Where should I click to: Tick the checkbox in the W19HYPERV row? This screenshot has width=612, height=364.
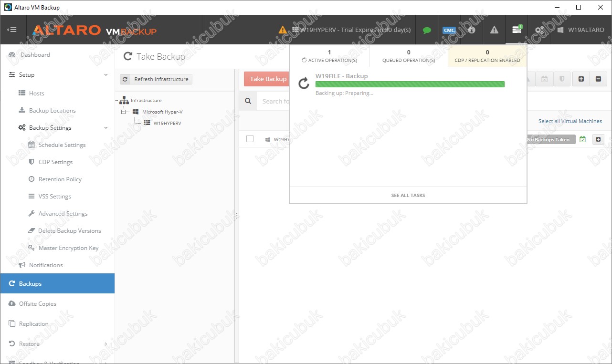pos(250,139)
